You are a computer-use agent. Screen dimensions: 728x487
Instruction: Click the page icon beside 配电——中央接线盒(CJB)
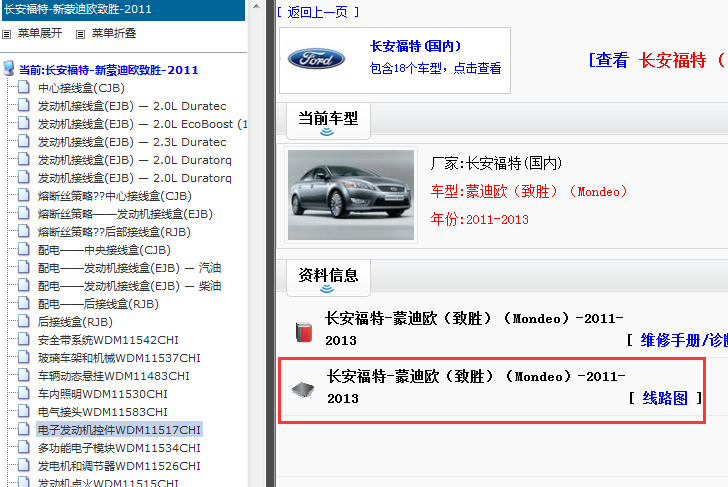(24, 249)
